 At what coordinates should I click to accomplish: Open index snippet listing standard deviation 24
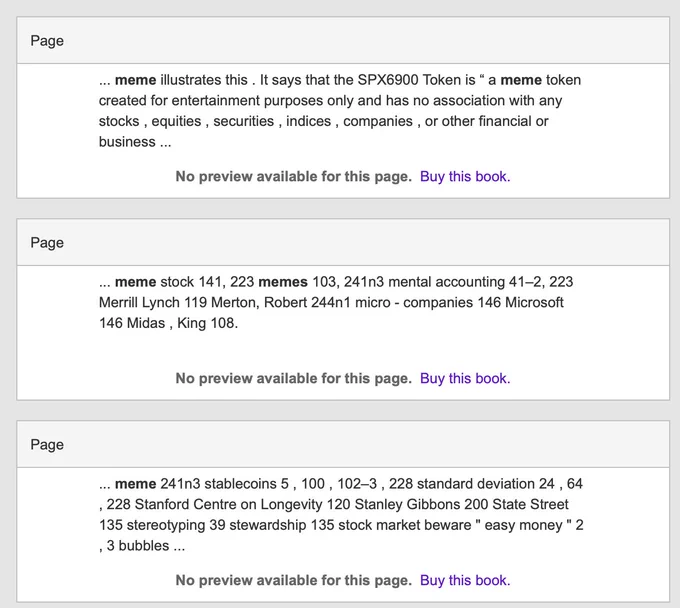click(341, 514)
